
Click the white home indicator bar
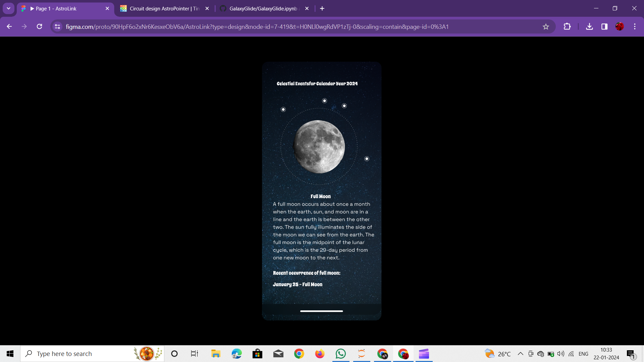pos(321,311)
